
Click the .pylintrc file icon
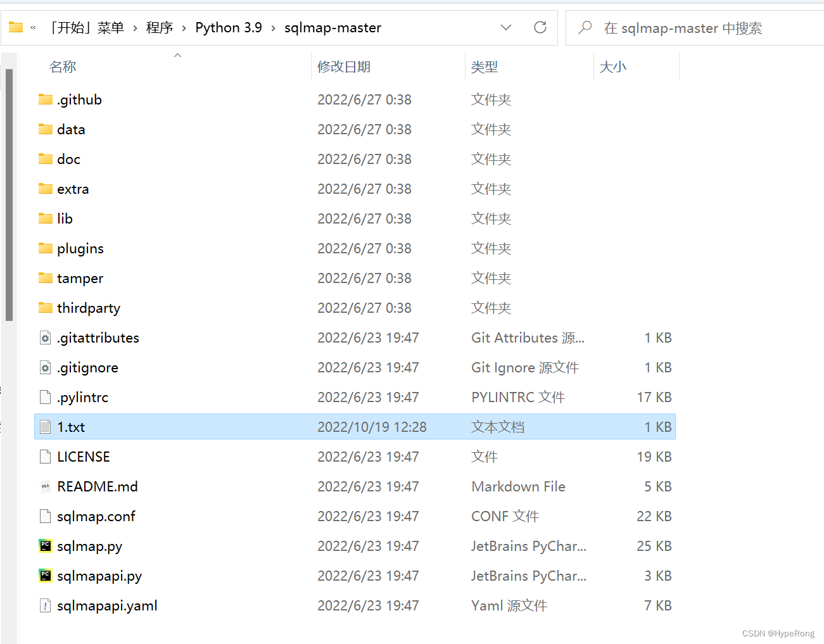click(46, 397)
